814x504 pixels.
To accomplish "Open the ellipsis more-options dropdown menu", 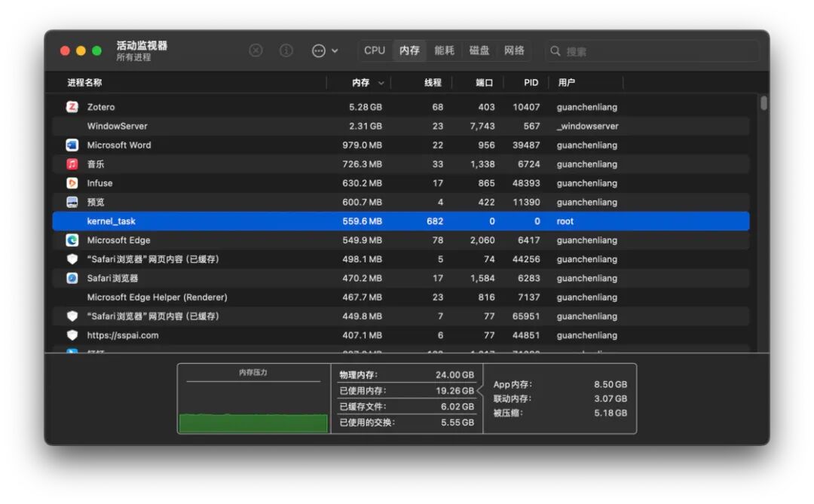I will click(325, 50).
